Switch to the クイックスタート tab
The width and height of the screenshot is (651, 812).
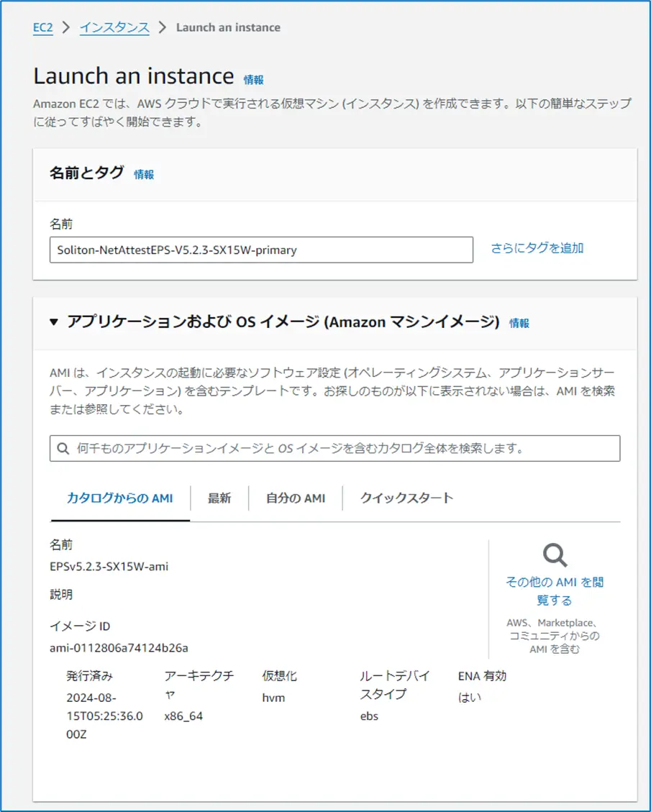[x=406, y=498]
